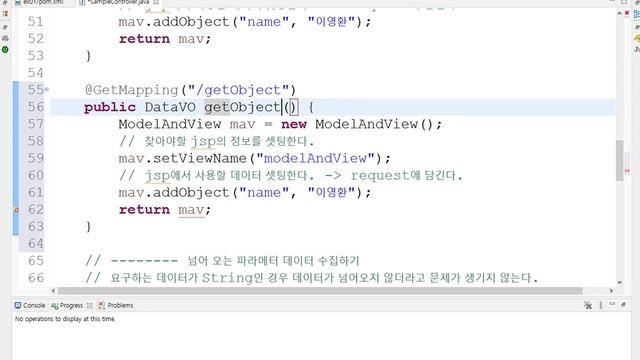Image resolution: width=640 pixels, height=360 pixels.
Task: Click the red error indicator atop overview ruler
Action: pyautogui.click(x=627, y=13)
